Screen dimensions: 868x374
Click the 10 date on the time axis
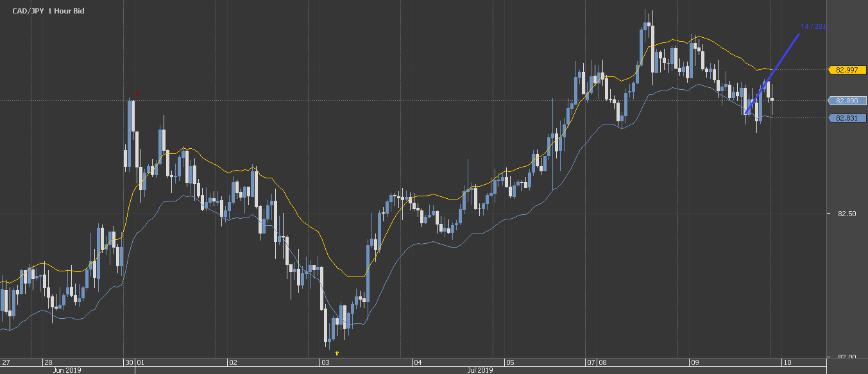[785, 362]
